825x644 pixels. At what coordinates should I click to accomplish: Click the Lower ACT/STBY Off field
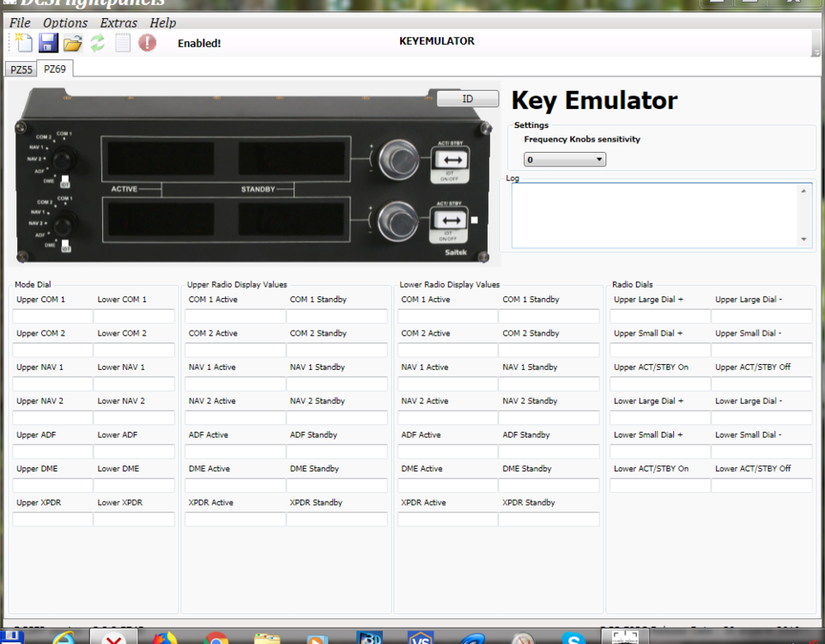[761, 485]
